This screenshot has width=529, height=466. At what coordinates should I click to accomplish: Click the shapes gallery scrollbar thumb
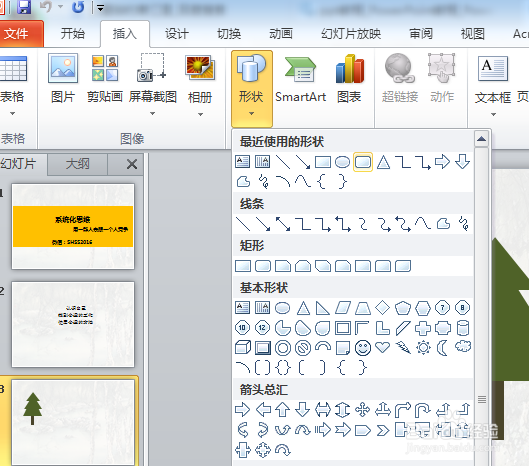pos(482,399)
